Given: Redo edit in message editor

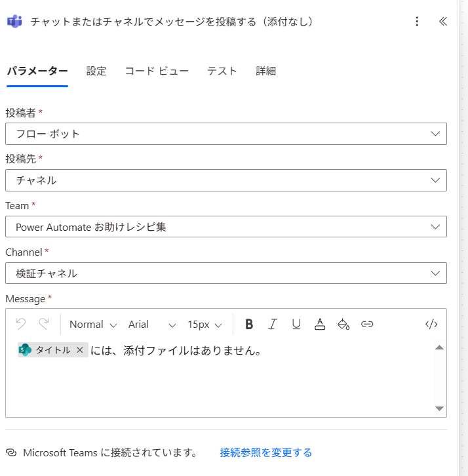Looking at the screenshot, I should 44,324.
